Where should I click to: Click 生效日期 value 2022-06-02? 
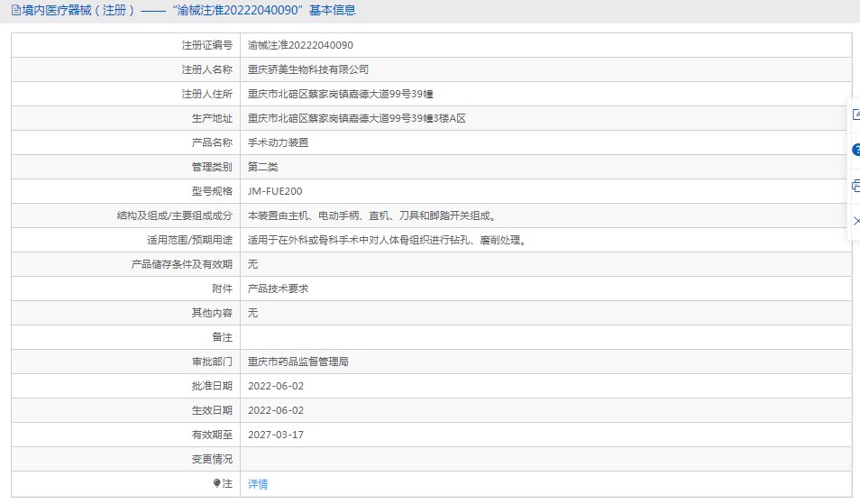pos(276,410)
